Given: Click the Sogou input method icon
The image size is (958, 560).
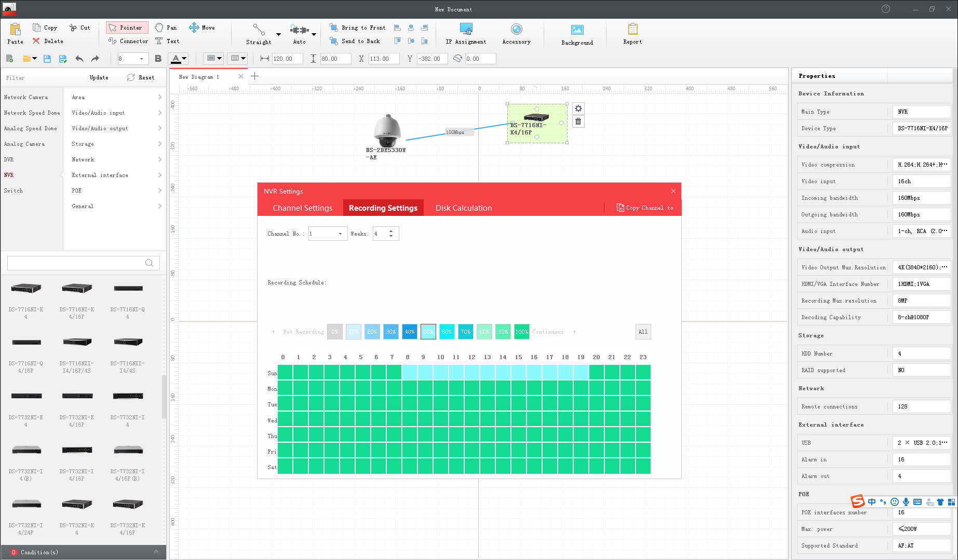Looking at the screenshot, I should pyautogui.click(x=858, y=501).
